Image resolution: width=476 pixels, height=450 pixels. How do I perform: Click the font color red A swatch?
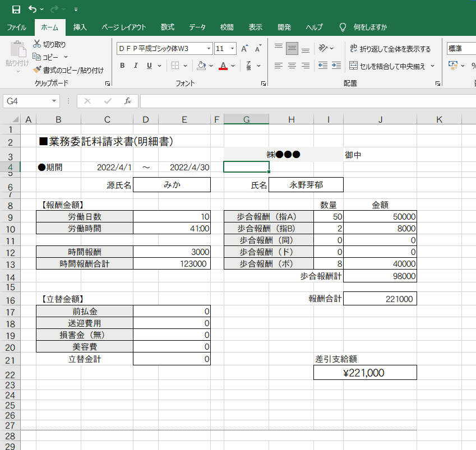(223, 66)
